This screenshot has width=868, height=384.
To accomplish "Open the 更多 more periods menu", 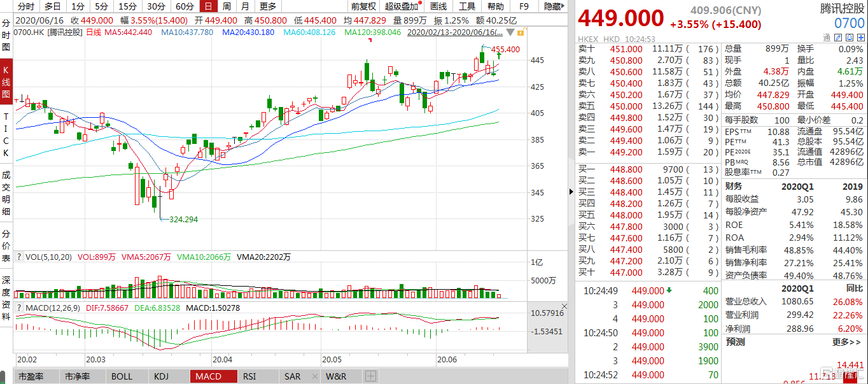I will click(x=268, y=6).
